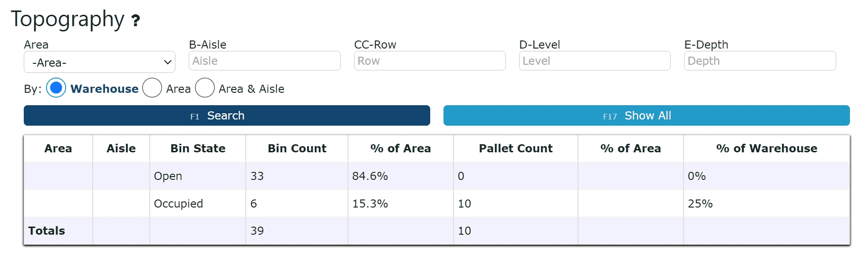Click the Area table column header
Viewport: 868px width, 258px height.
58,149
